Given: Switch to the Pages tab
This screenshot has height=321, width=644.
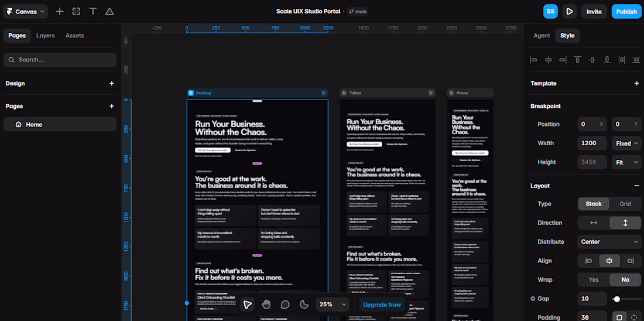Looking at the screenshot, I should click(x=17, y=35).
